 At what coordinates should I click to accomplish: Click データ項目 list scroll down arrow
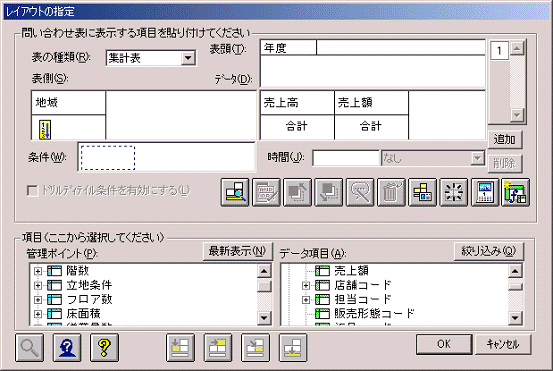[515, 318]
